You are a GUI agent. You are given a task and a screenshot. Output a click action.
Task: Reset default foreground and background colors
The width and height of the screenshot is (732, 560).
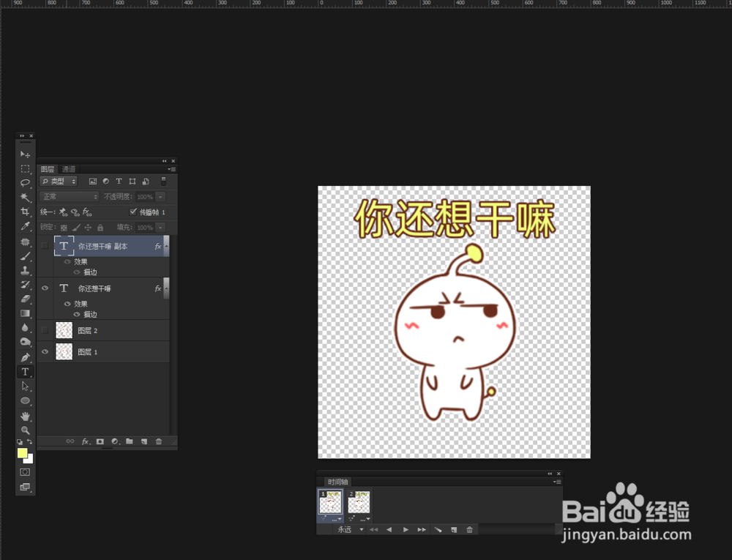pyautogui.click(x=20, y=441)
